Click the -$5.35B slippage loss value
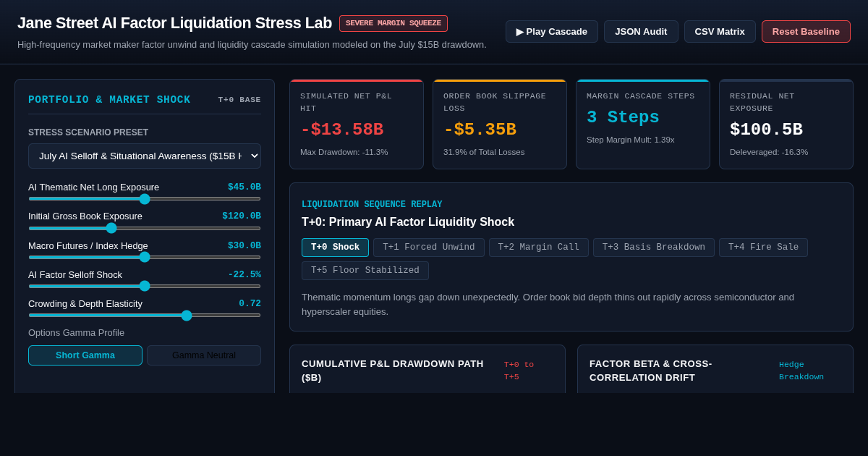Viewport: 868px width, 456px height. point(480,130)
